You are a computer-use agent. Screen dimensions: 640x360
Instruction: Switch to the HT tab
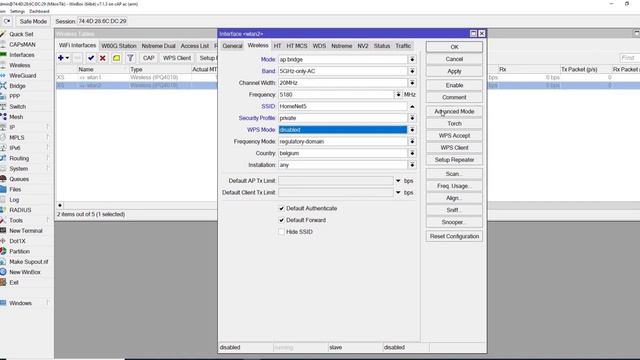click(277, 46)
